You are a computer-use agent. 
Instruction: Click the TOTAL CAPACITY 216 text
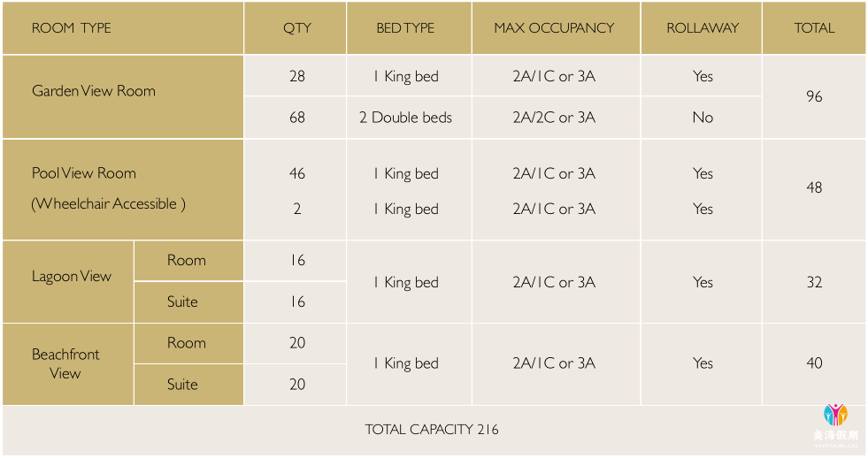432,429
